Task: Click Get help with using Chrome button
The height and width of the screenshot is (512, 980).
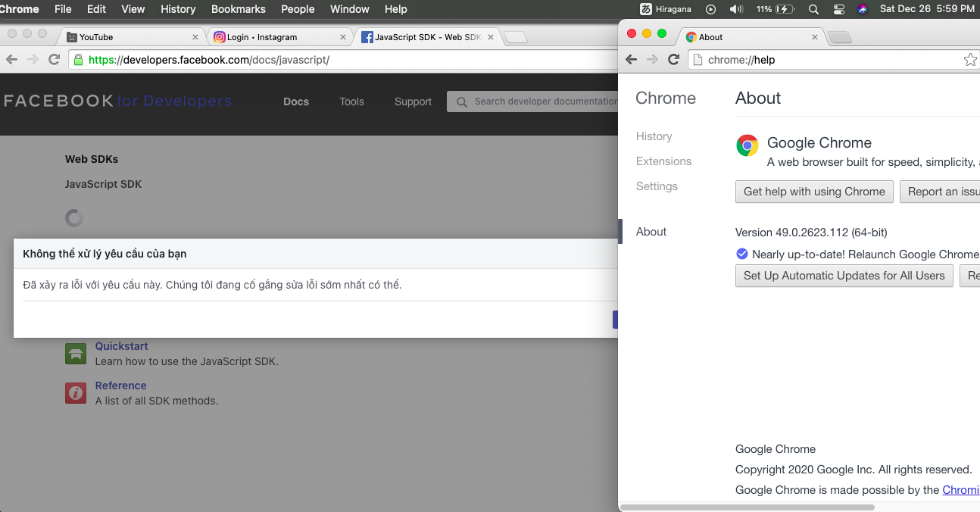Action: (x=814, y=192)
